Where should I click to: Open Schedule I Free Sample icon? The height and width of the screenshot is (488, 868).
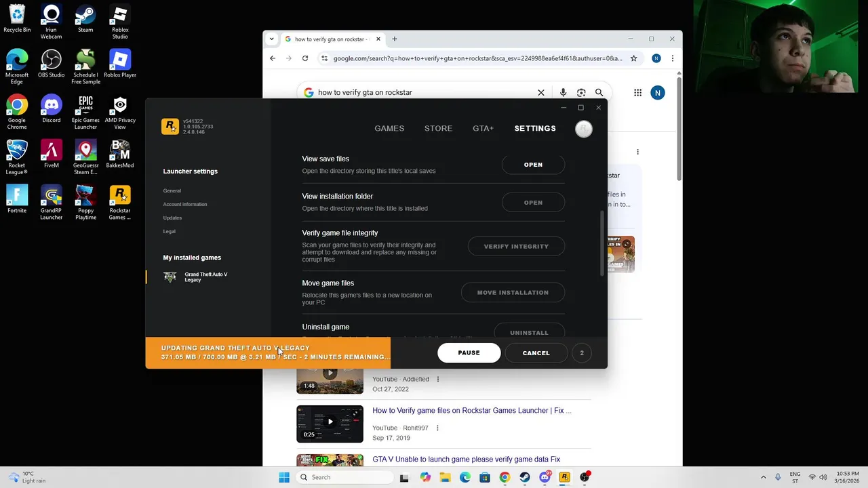[x=85, y=67]
